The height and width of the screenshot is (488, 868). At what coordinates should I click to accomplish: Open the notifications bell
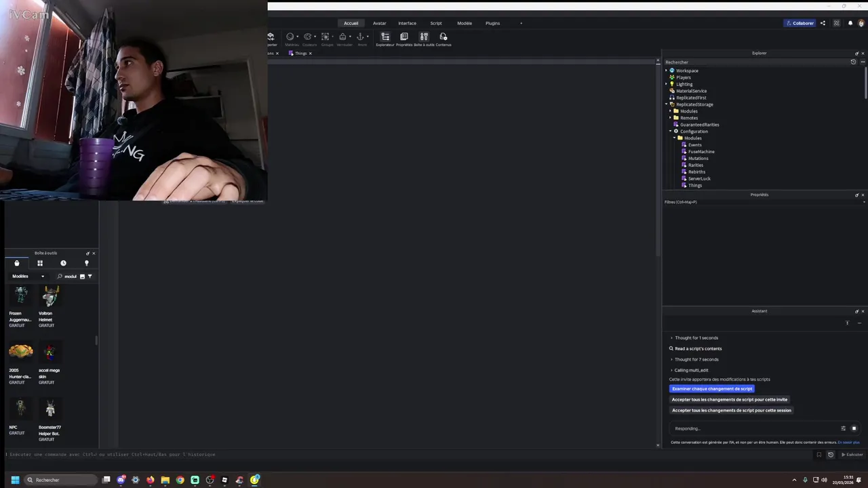[x=850, y=23]
